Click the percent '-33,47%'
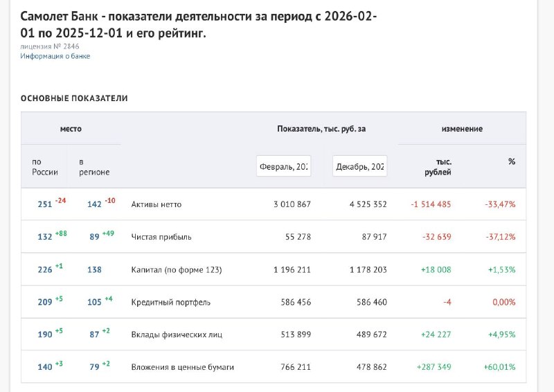The height and width of the screenshot is (392, 554). [500, 204]
